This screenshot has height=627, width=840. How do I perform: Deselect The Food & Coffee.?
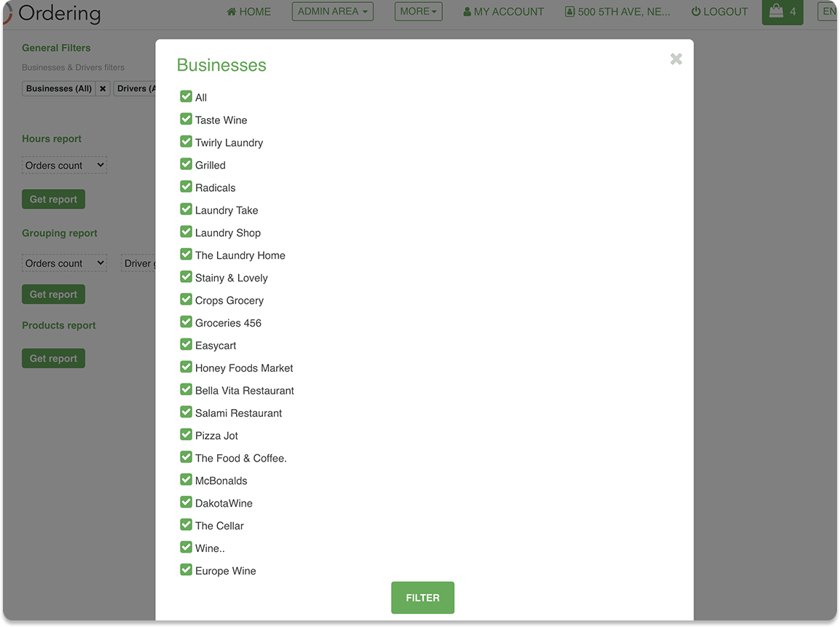(x=186, y=456)
